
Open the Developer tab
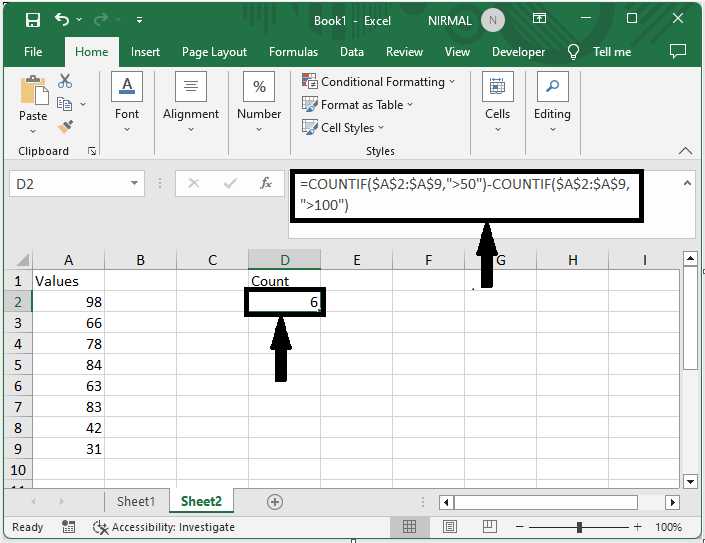click(x=518, y=52)
